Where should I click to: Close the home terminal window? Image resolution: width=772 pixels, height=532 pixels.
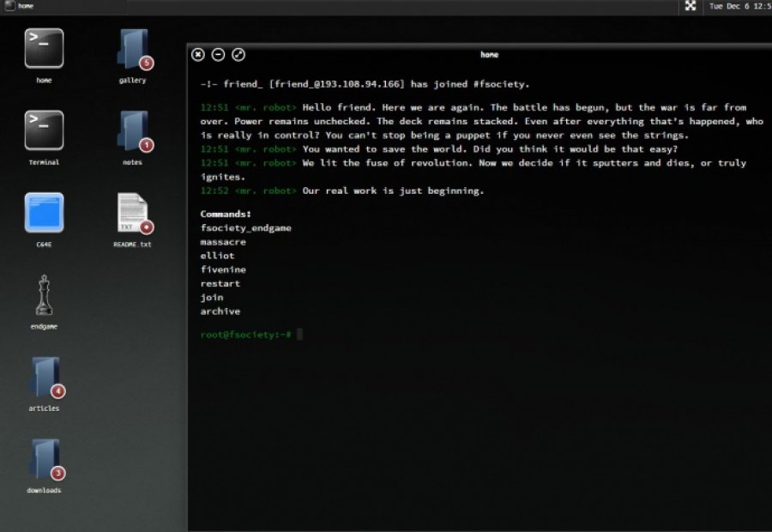click(x=198, y=55)
